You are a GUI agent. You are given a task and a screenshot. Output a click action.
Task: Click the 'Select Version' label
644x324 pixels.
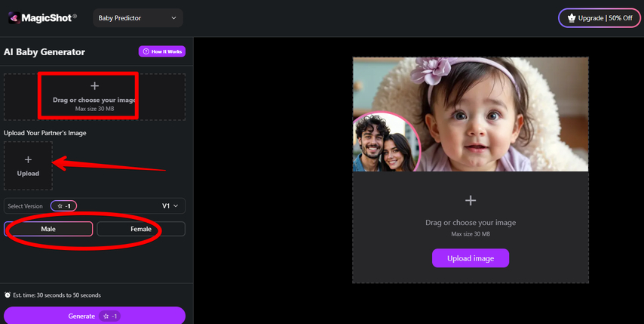[x=25, y=206]
